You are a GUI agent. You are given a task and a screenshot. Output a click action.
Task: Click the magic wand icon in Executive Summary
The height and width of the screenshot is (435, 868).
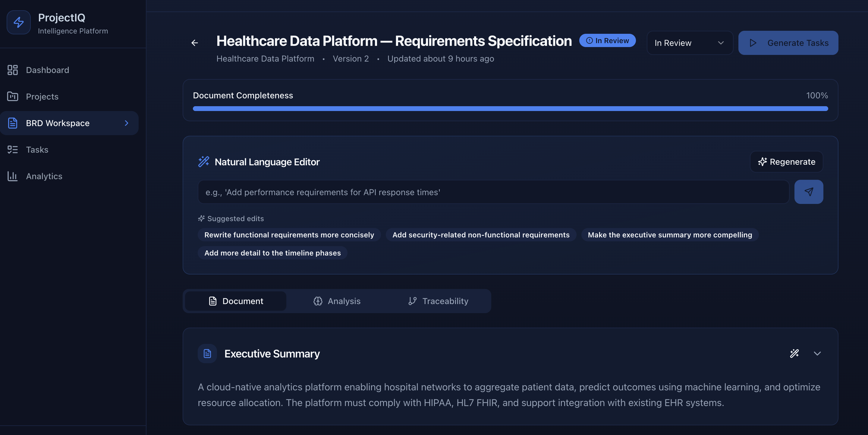(794, 353)
